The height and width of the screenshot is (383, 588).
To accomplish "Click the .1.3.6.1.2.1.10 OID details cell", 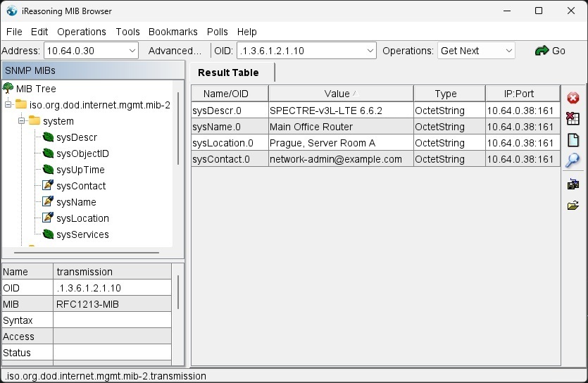I will click(x=113, y=288).
